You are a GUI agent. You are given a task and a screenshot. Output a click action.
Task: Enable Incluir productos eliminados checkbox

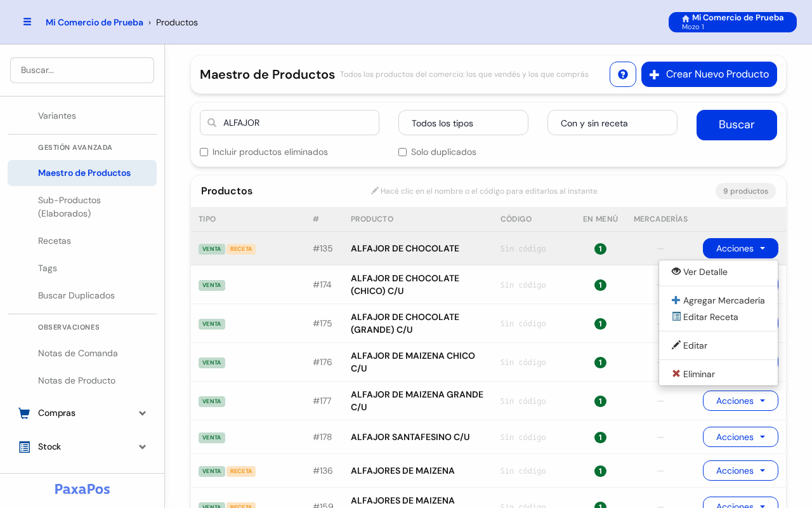pyautogui.click(x=204, y=152)
